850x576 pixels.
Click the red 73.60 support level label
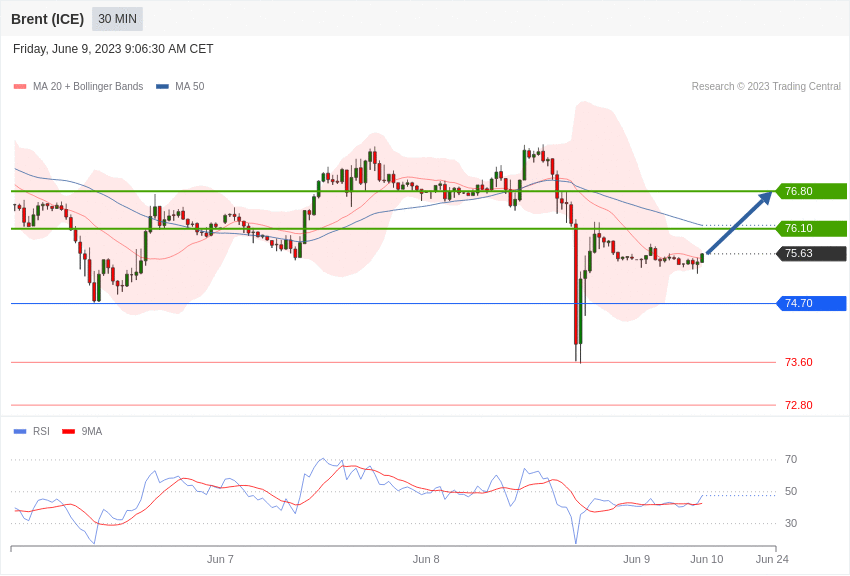click(799, 363)
